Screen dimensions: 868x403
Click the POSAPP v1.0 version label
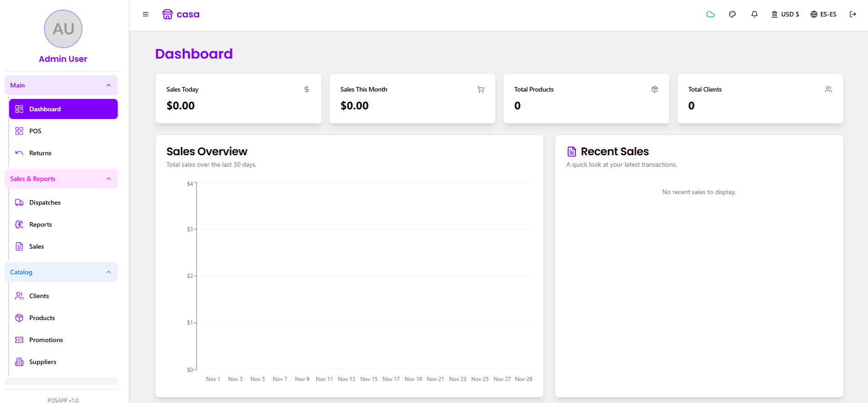(63, 400)
